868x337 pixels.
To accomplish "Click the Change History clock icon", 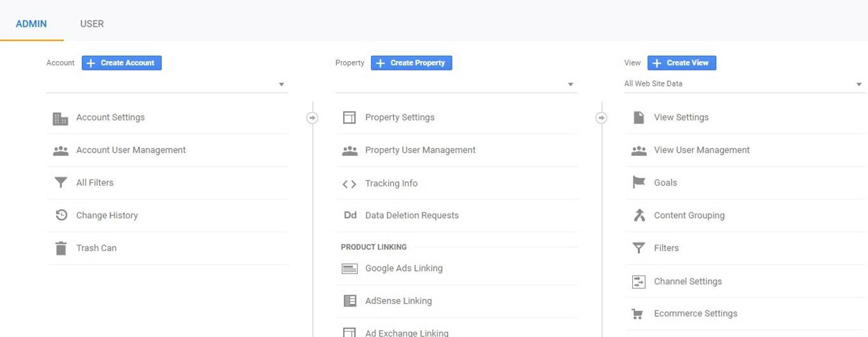I will pos(61,215).
